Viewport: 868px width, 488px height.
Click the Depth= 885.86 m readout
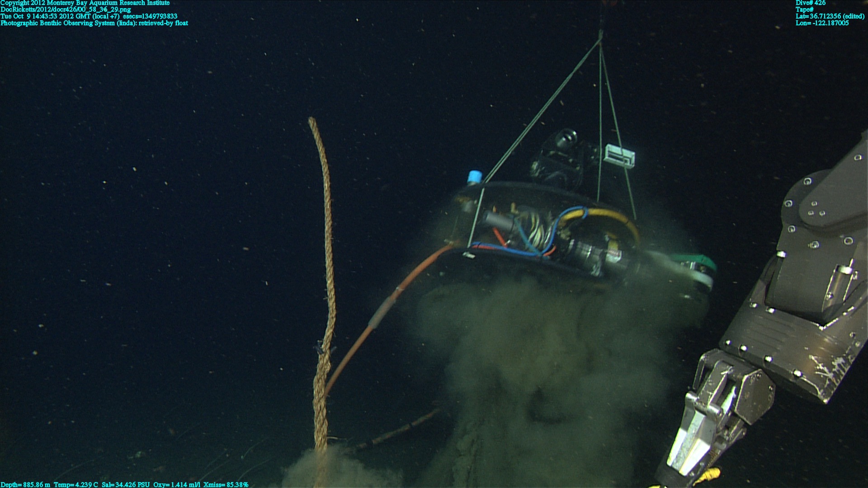tap(25, 484)
